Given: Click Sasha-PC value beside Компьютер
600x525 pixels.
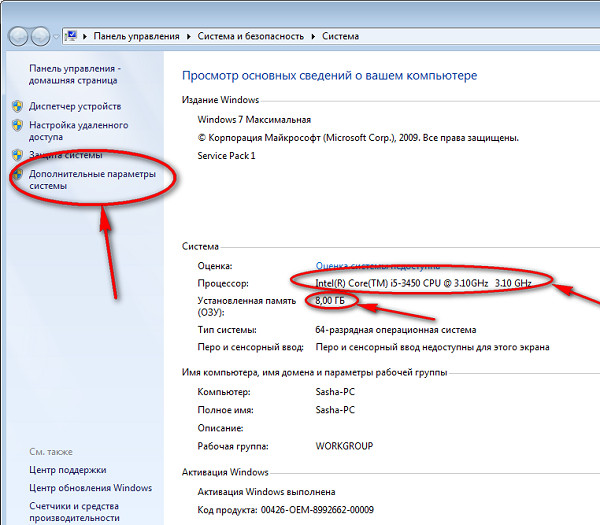Looking at the screenshot, I should point(335,392).
